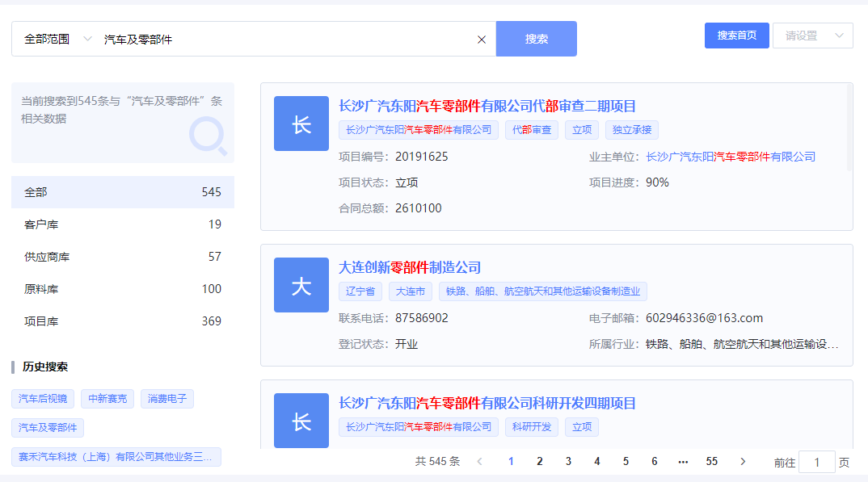Click history tag 中新赛克
This screenshot has height=482, width=868.
click(107, 399)
